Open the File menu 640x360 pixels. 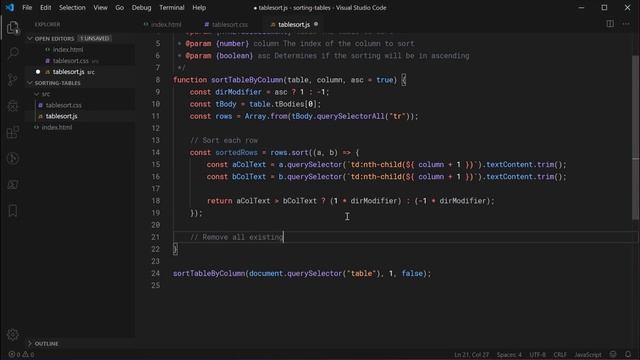point(27,7)
